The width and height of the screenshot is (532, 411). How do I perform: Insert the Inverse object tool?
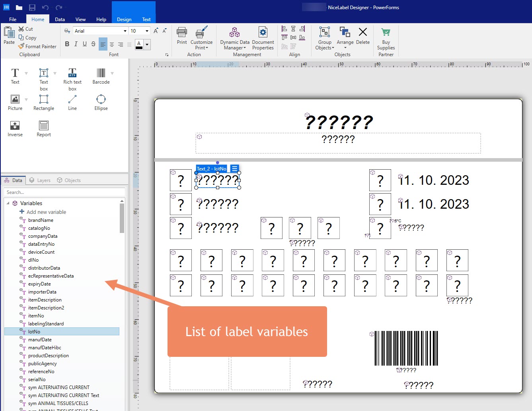(x=15, y=129)
